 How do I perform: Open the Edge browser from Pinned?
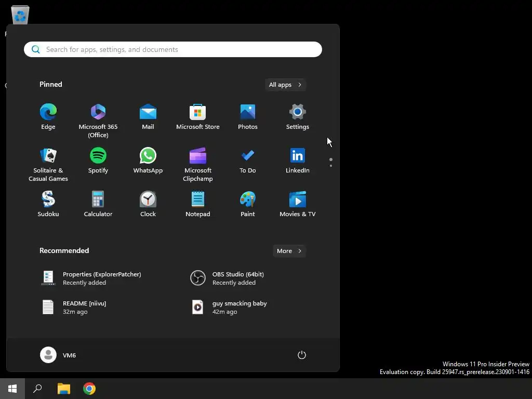48,117
